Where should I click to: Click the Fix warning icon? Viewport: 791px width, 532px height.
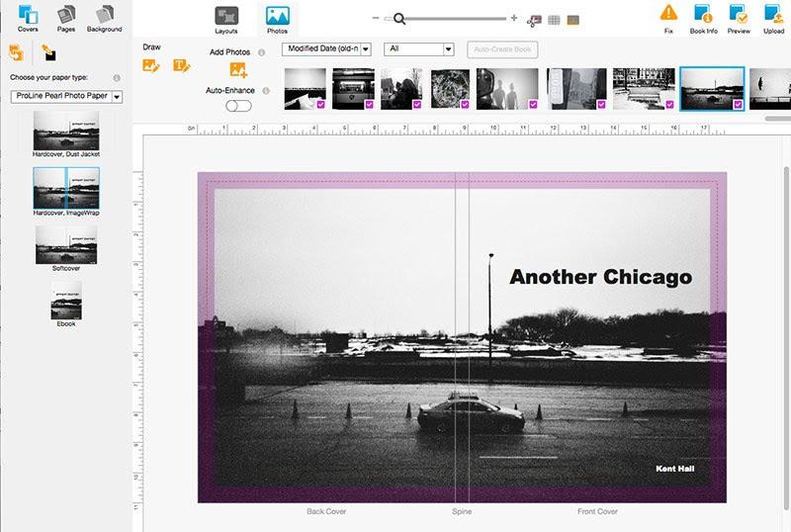669,15
